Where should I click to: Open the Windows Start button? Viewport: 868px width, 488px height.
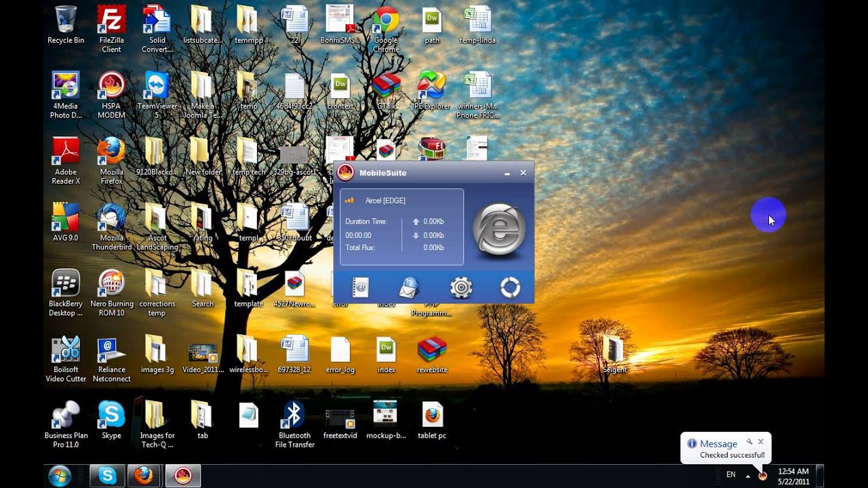[x=60, y=476]
